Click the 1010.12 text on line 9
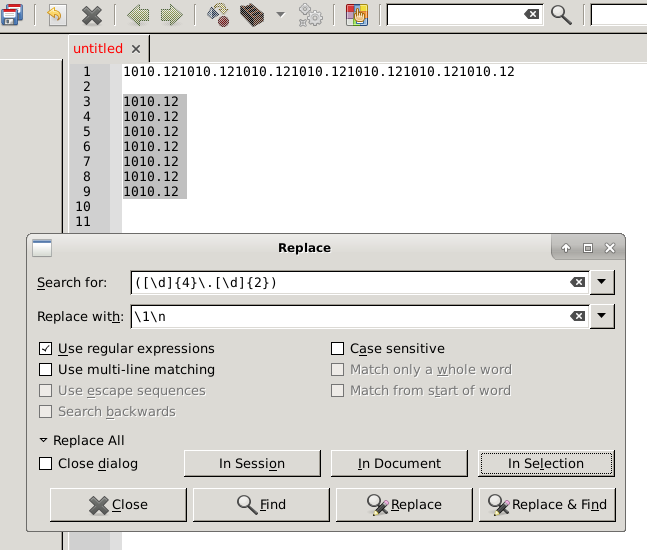 [x=151, y=191]
